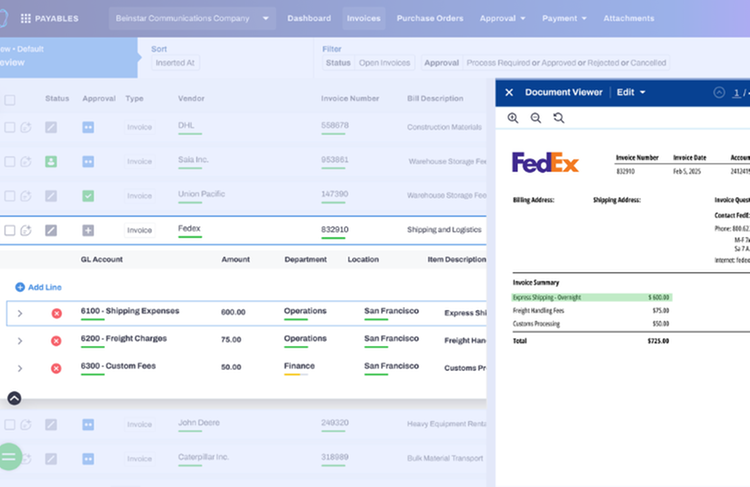Delete the 6300 Custom Fees line
This screenshot has width=750, height=487.
tap(56, 368)
